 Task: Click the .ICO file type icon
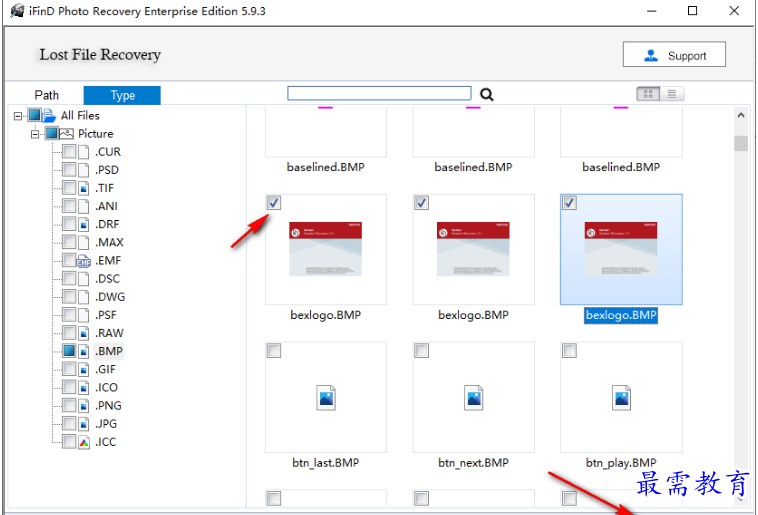click(x=84, y=387)
